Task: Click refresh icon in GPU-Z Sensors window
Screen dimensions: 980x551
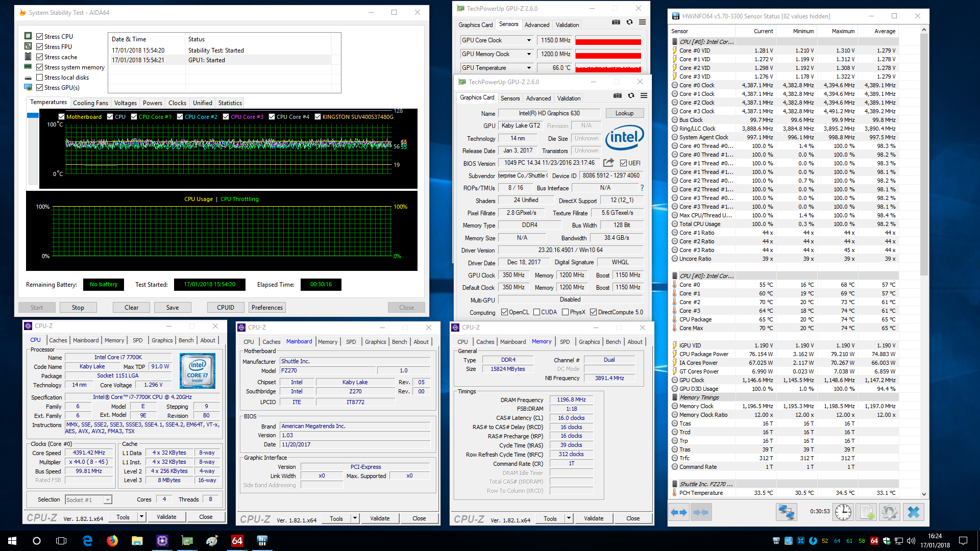Action: (x=629, y=22)
